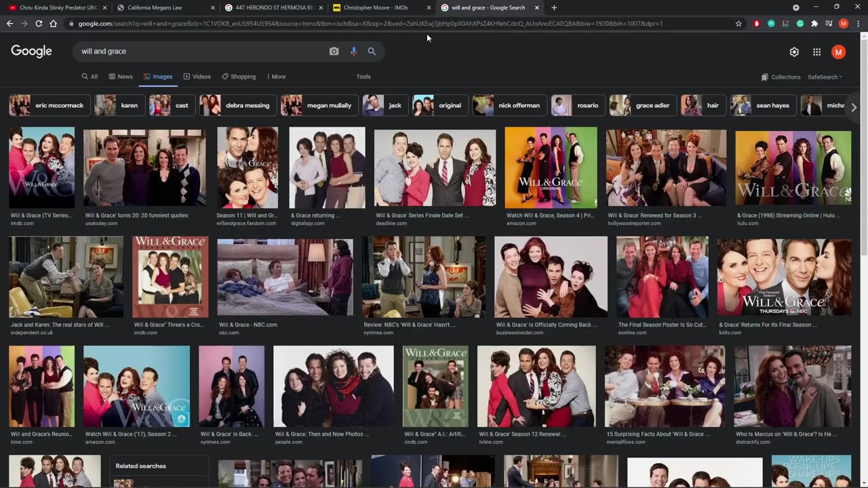Screen dimensions: 868x488
Task: Filter by hair chip
Action: (703, 105)
